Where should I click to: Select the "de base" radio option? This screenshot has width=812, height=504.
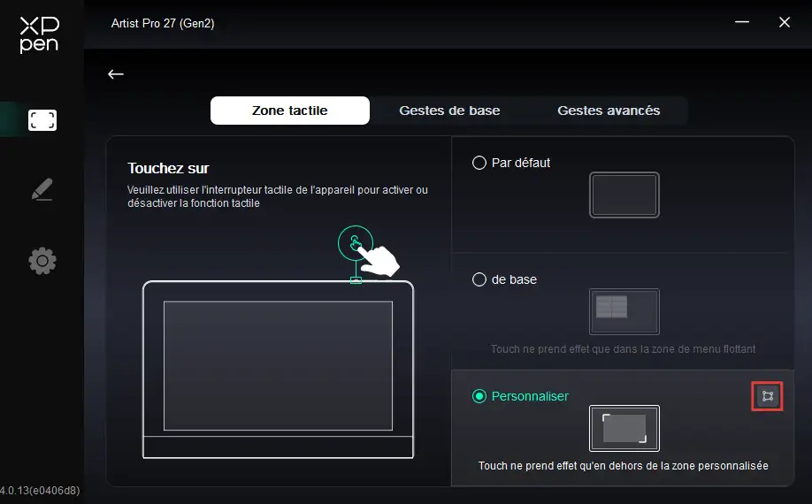[x=479, y=279]
